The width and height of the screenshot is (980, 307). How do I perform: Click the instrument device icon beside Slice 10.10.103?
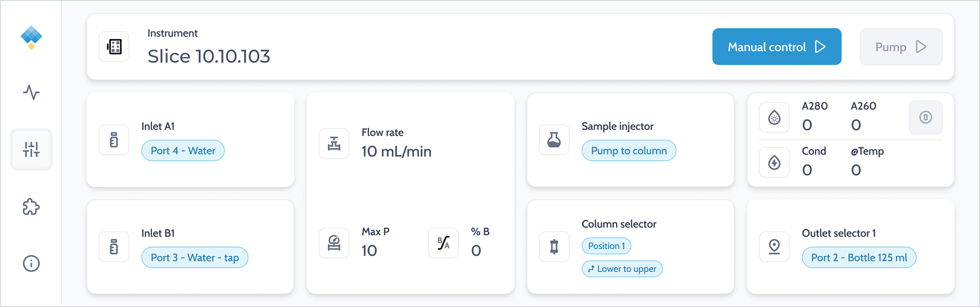pyautogui.click(x=114, y=47)
